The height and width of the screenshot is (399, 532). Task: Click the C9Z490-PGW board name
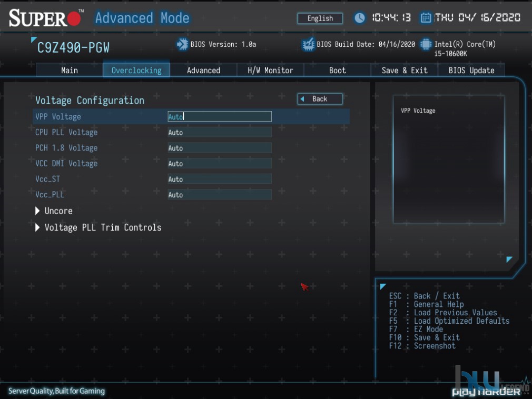(73, 48)
